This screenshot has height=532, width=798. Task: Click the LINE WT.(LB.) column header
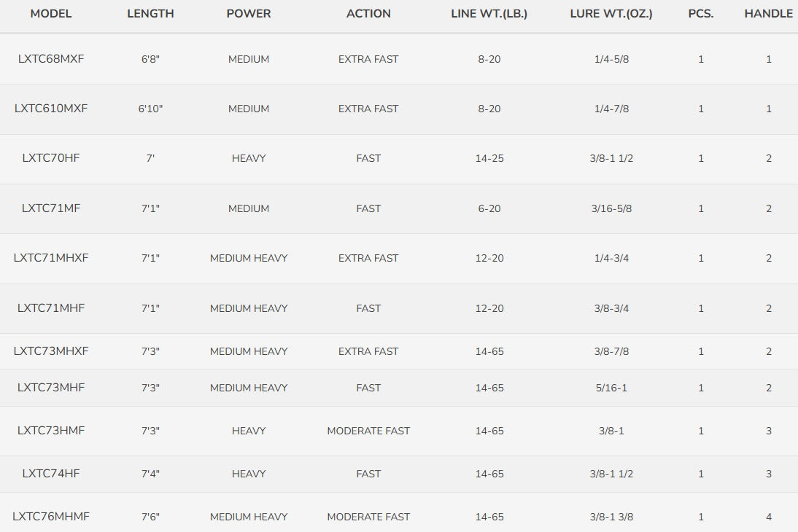489,14
